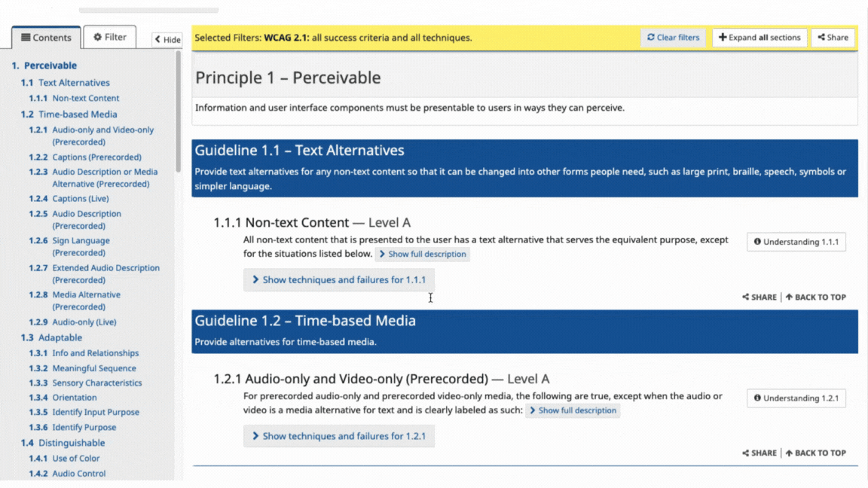Select 1.2.3 Audio Description or Media Alternative
Screen dimensions: 868x488
point(93,178)
